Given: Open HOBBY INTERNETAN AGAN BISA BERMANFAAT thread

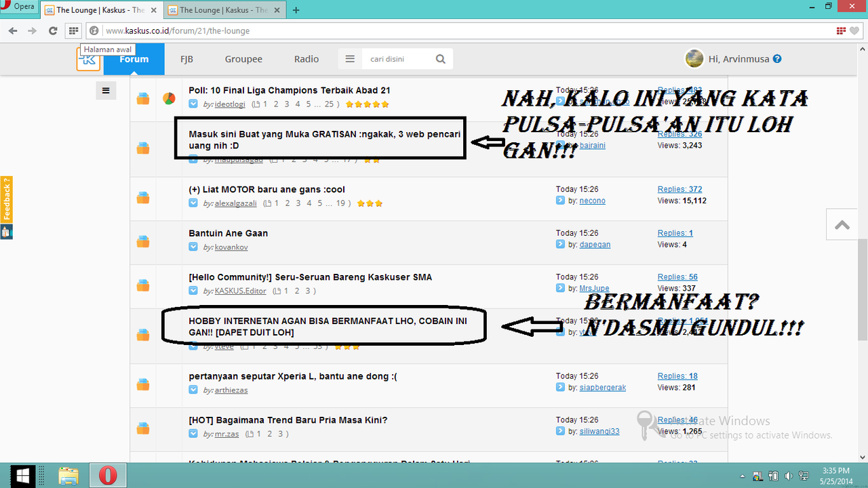Looking at the screenshot, I should coord(329,326).
